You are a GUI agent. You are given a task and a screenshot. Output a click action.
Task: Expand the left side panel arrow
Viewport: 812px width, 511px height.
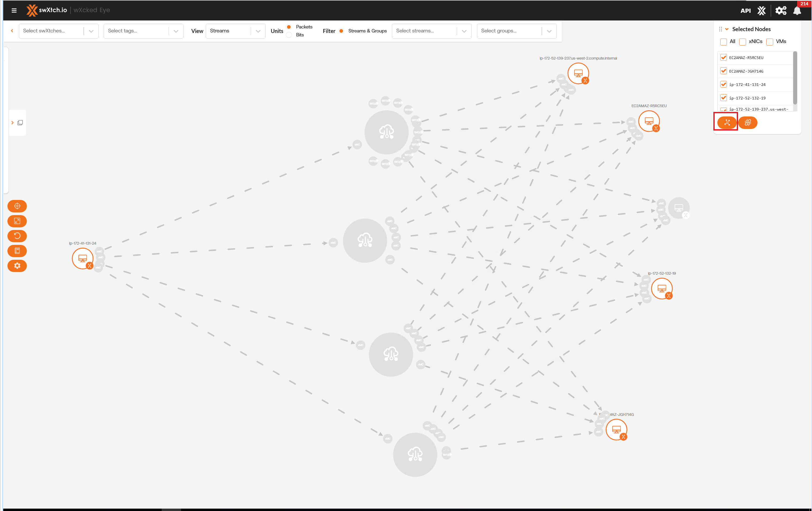pyautogui.click(x=12, y=123)
